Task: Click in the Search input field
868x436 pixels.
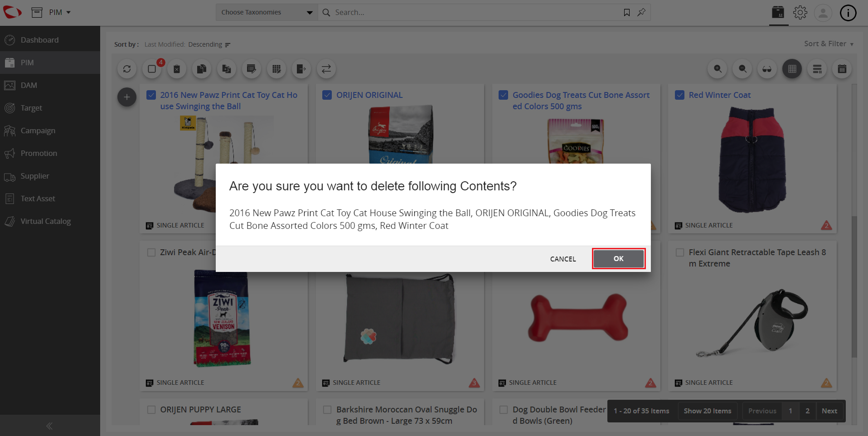Action: pyautogui.click(x=476, y=12)
